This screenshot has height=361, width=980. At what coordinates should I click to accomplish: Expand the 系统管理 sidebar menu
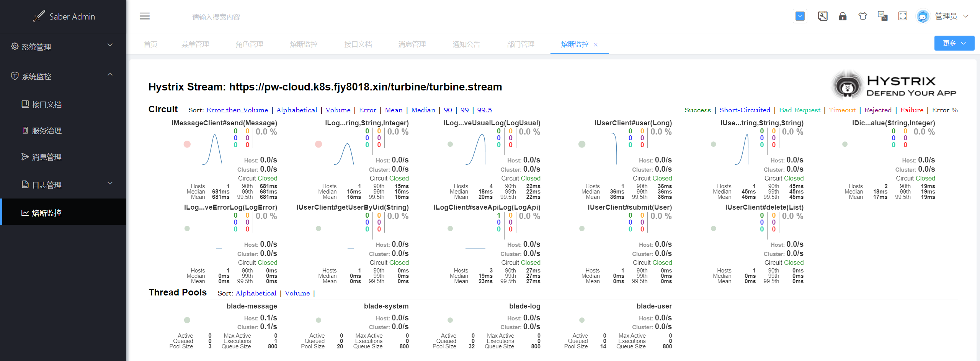point(63,46)
